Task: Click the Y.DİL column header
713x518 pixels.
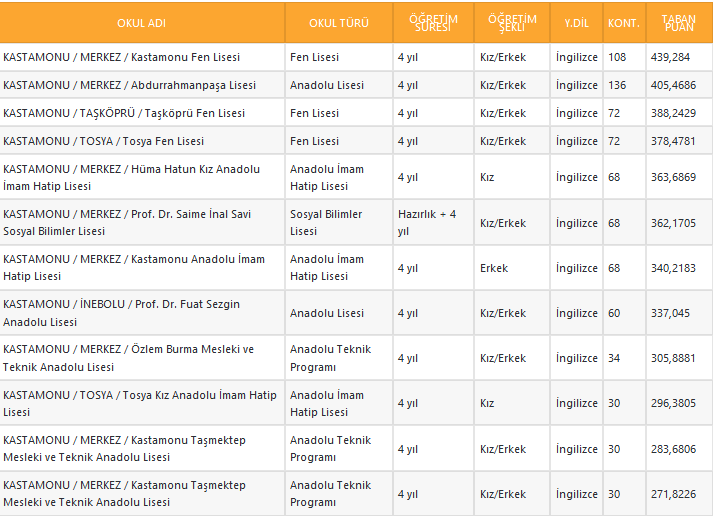Action: pyautogui.click(x=576, y=24)
